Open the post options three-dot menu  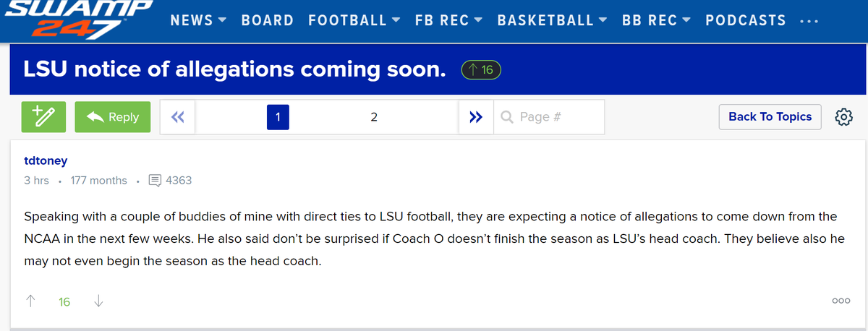coord(841,301)
